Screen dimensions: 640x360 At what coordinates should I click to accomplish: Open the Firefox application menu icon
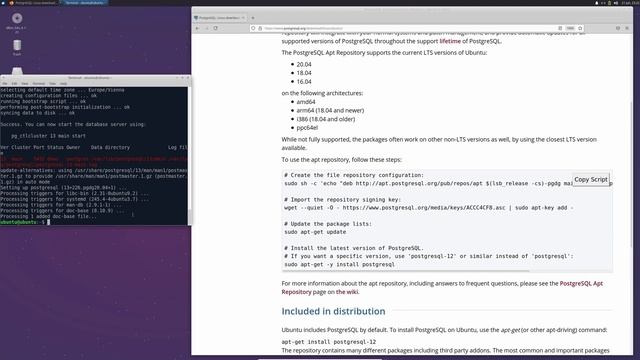click(x=627, y=28)
